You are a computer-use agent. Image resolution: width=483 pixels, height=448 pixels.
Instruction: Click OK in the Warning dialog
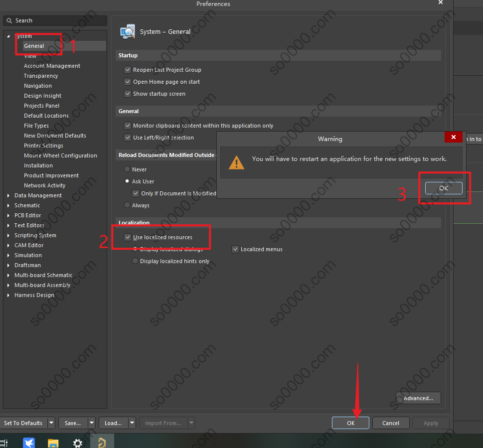point(444,188)
